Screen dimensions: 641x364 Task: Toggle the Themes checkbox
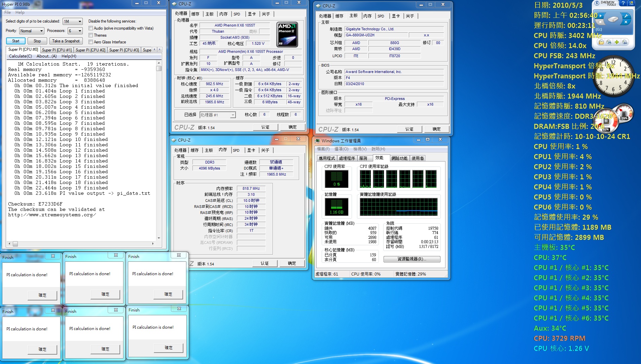coord(91,35)
